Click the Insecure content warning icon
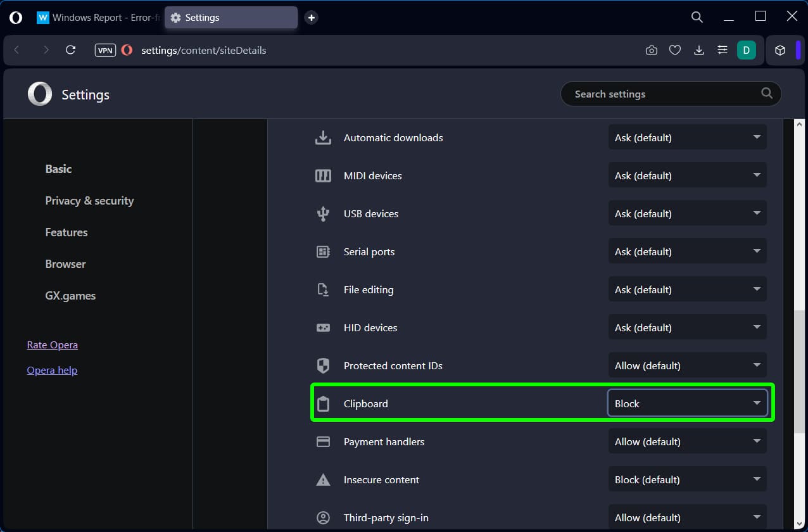The image size is (808, 532). (324, 479)
